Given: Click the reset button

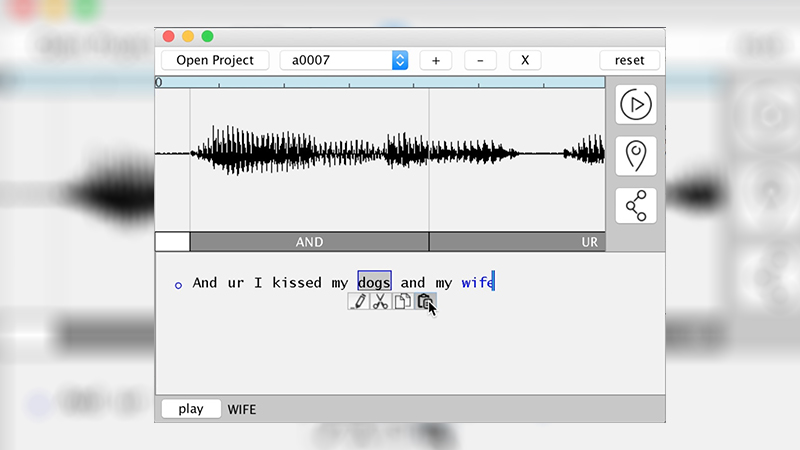Looking at the screenshot, I should point(630,60).
